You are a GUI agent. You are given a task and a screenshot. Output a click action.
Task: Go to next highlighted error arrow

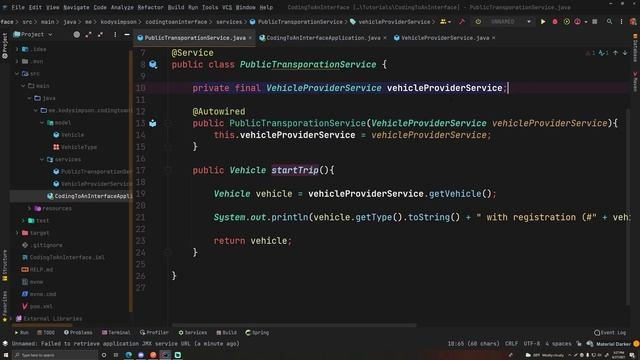(x=625, y=53)
